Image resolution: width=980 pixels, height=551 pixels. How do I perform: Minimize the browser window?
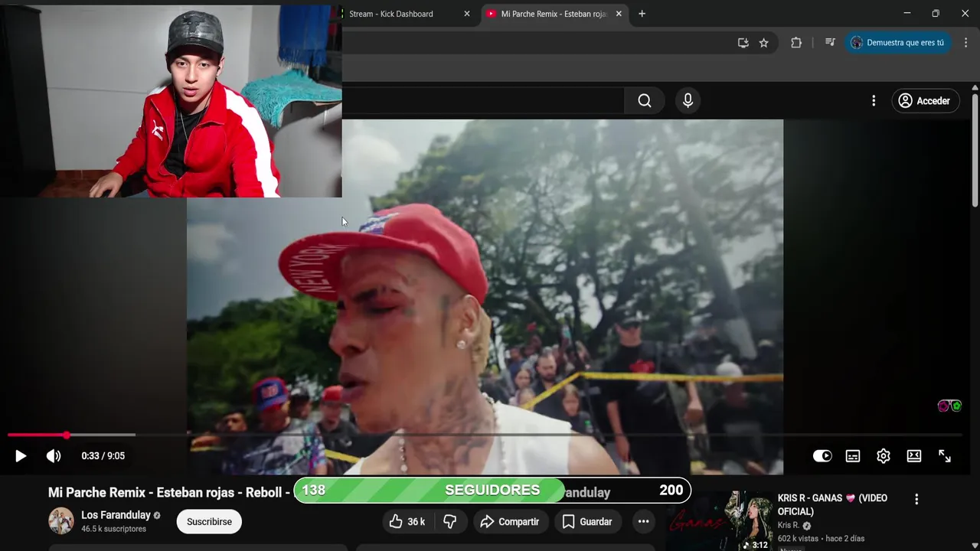click(907, 13)
